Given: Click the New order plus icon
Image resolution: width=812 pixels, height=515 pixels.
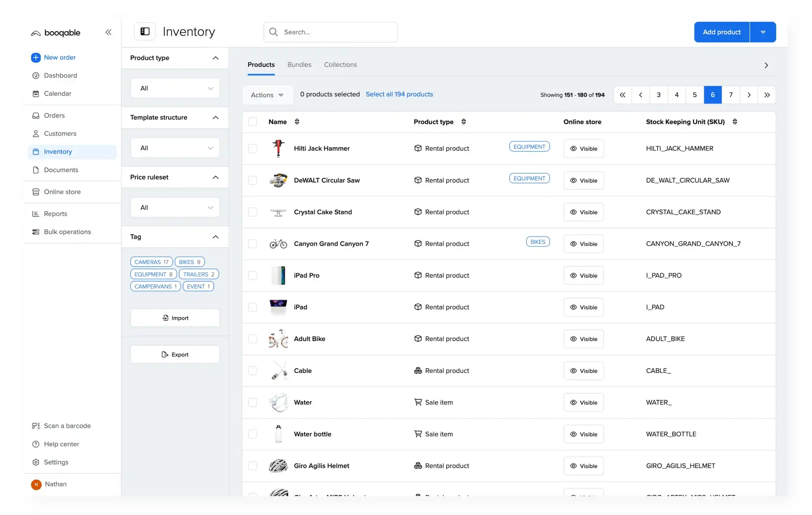Looking at the screenshot, I should (x=36, y=58).
